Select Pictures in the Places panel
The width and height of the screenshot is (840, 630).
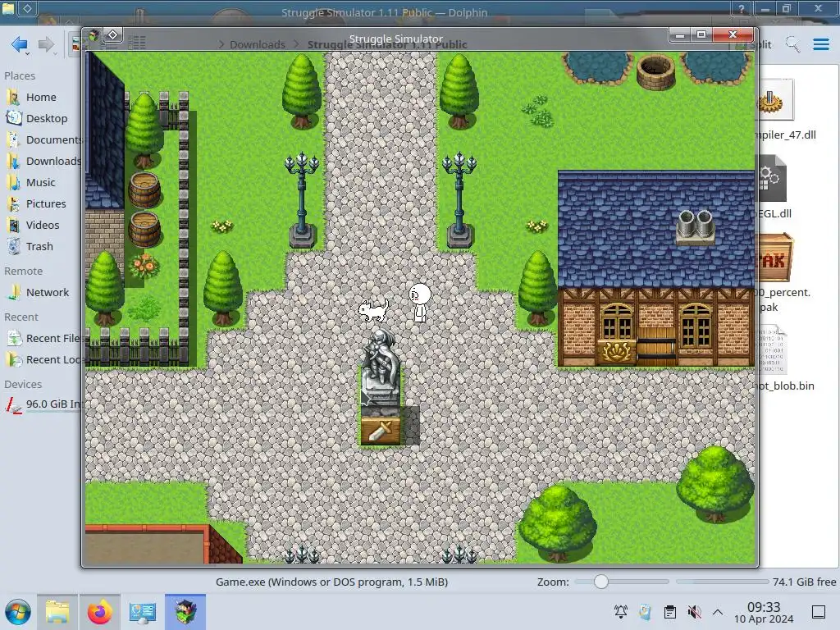click(46, 204)
